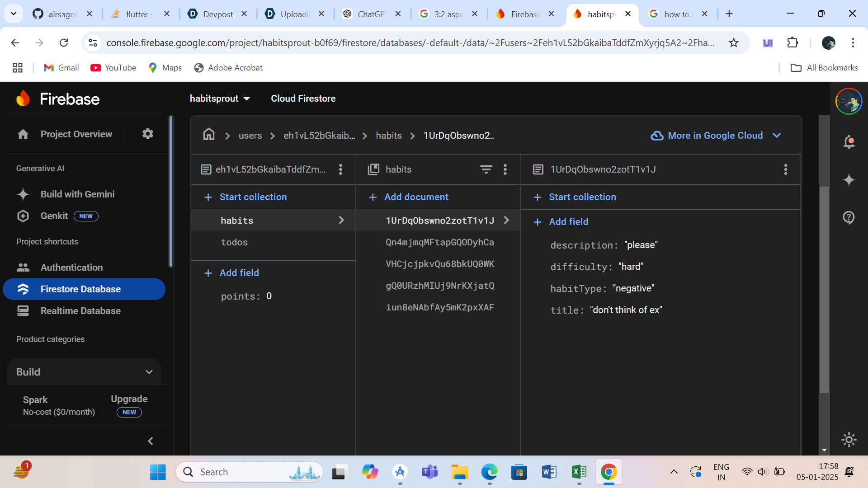Expand the More in Google Cloud menu
This screenshot has height=488, width=868.
coord(715,136)
